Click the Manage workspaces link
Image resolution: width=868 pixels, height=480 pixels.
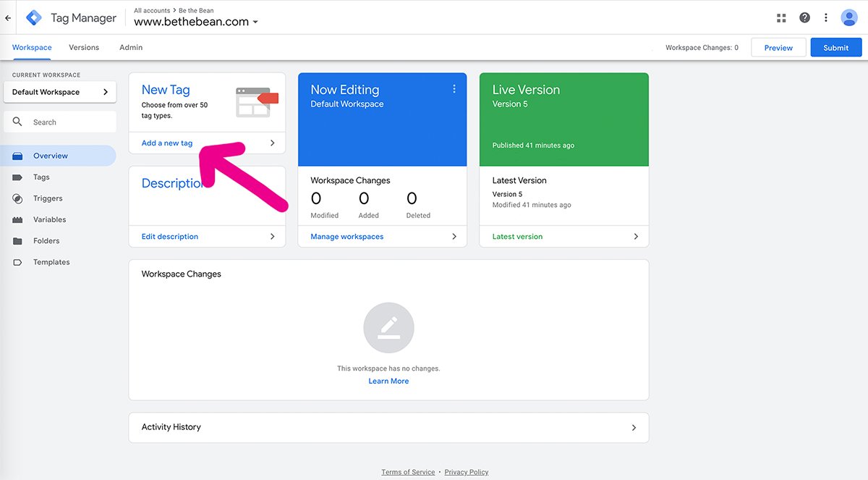[347, 237]
